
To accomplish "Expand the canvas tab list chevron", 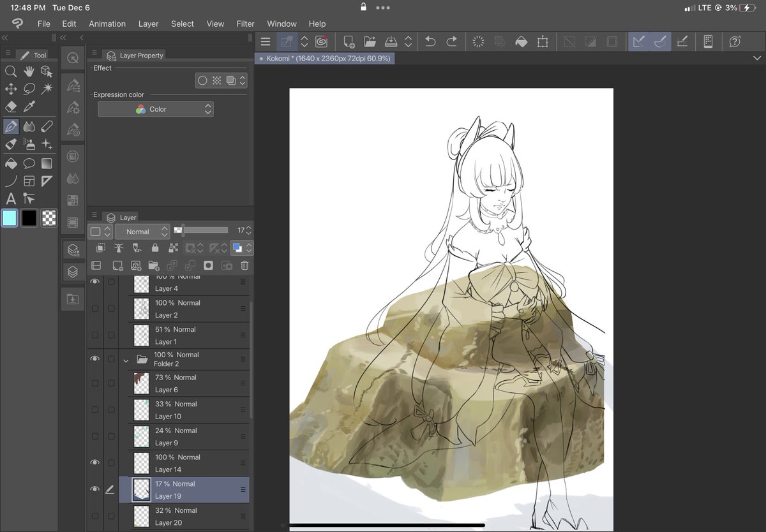I will (756, 58).
